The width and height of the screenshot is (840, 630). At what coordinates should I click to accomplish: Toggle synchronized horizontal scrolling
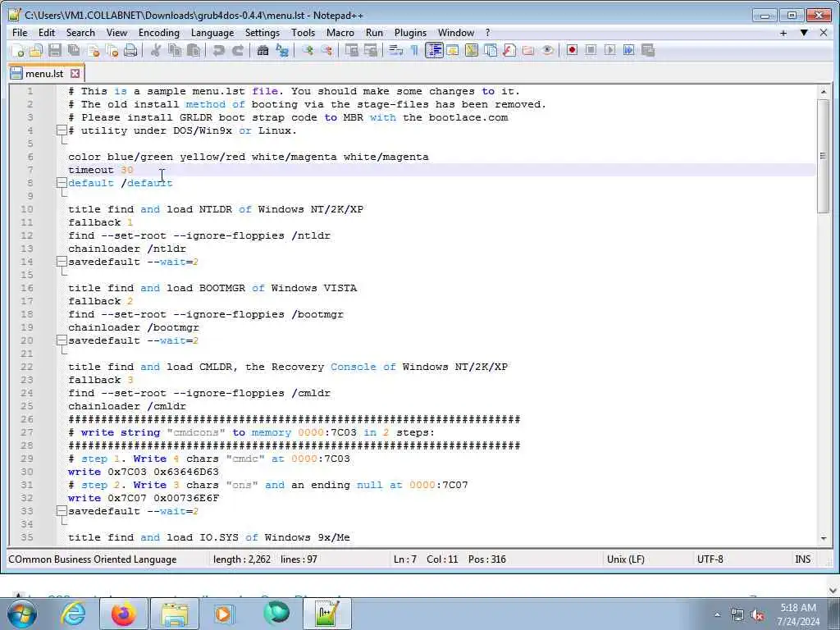pos(371,50)
